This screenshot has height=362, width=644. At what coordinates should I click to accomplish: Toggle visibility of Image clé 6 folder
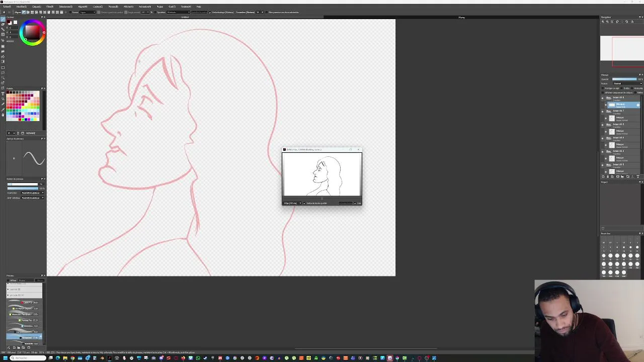(603, 125)
